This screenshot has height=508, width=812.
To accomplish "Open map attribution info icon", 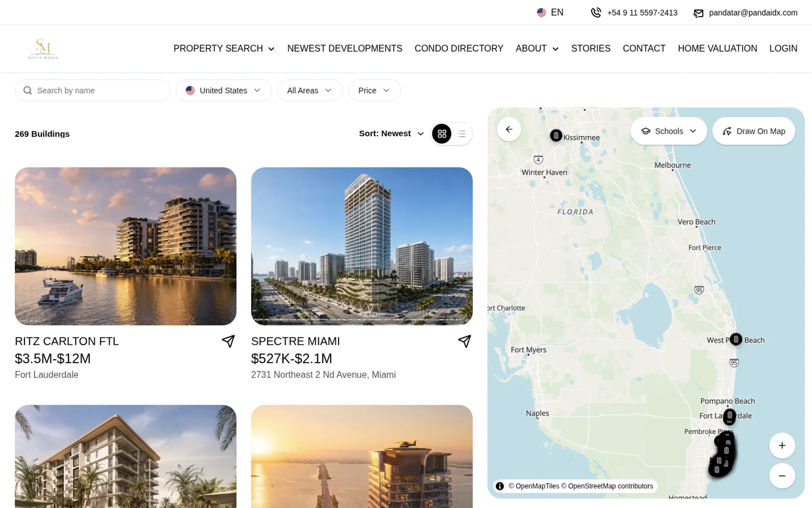I will click(500, 486).
